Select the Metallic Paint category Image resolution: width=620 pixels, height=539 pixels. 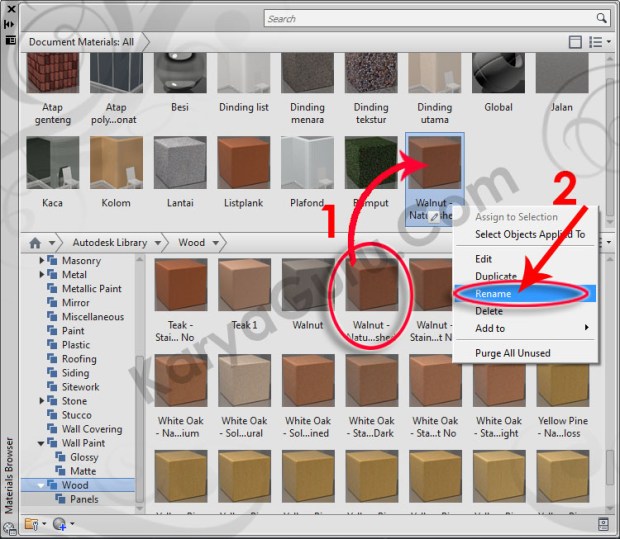tap(92, 289)
